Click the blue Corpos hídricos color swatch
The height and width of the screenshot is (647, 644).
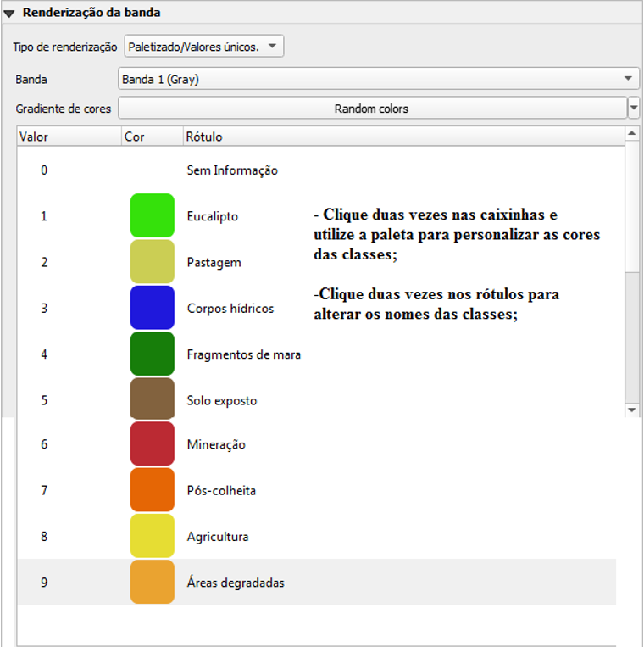click(153, 308)
